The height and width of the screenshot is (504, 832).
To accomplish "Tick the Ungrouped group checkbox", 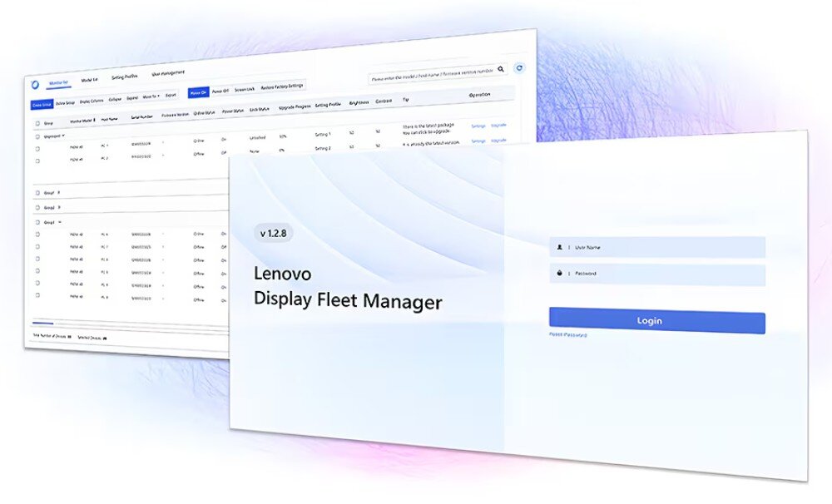I will coord(37,136).
